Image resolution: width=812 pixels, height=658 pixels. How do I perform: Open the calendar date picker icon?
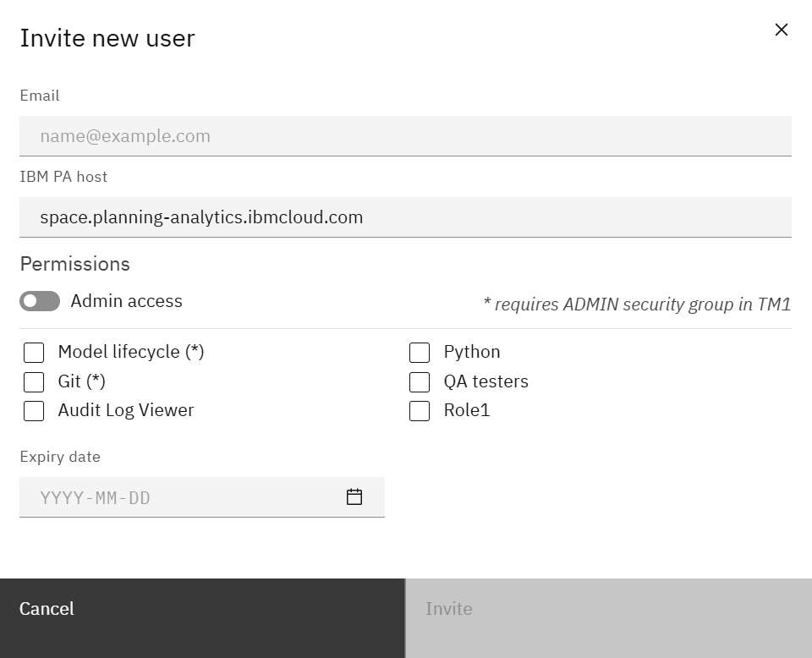point(354,497)
